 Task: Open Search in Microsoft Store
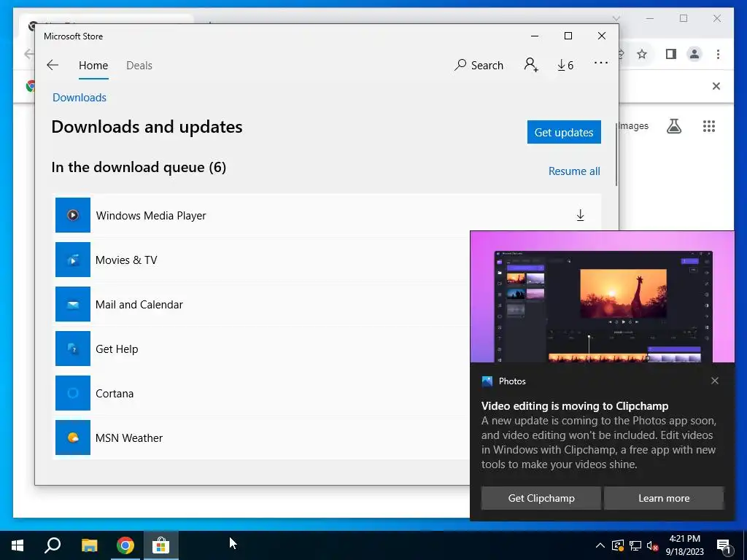point(479,65)
